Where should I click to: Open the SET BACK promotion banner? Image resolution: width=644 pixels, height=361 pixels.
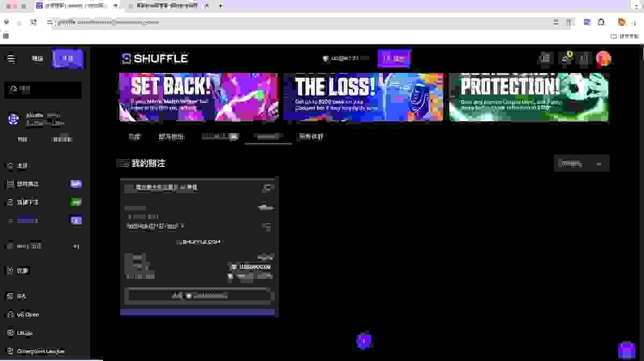pyautogui.click(x=199, y=97)
